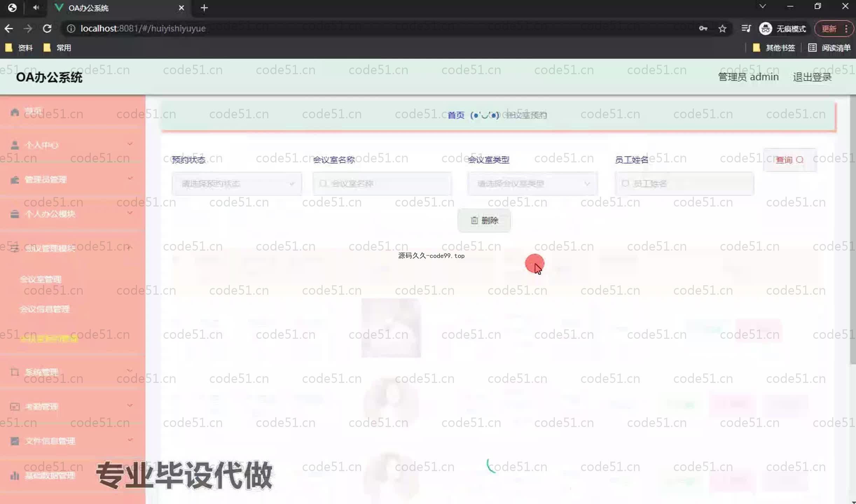
Task: Click the 系统管理 sidebar icon
Action: point(15,372)
